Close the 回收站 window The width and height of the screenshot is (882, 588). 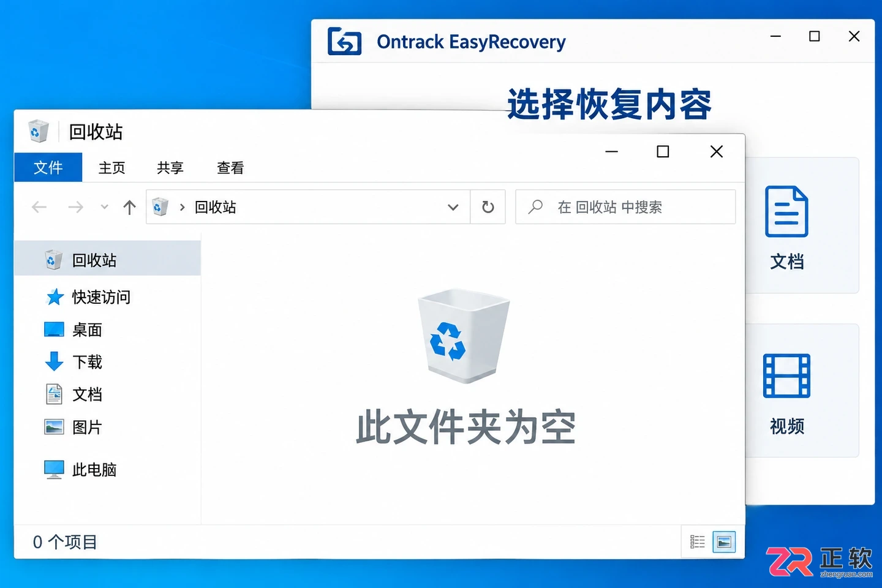[717, 151]
